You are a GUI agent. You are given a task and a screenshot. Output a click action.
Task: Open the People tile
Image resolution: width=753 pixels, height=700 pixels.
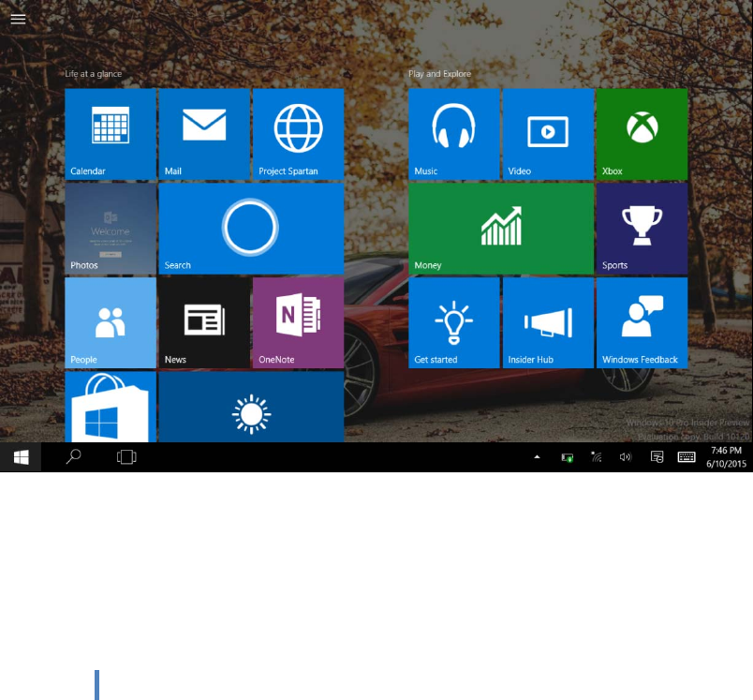click(111, 323)
